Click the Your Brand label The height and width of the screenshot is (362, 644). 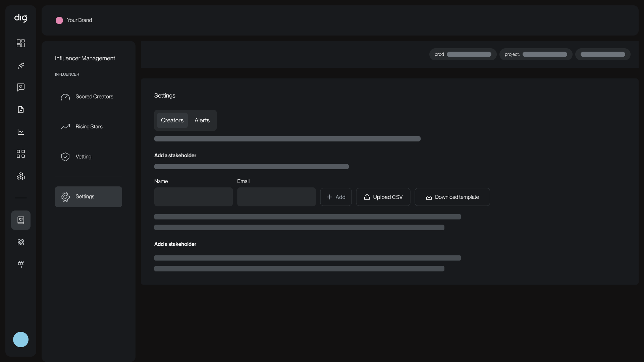coord(79,20)
